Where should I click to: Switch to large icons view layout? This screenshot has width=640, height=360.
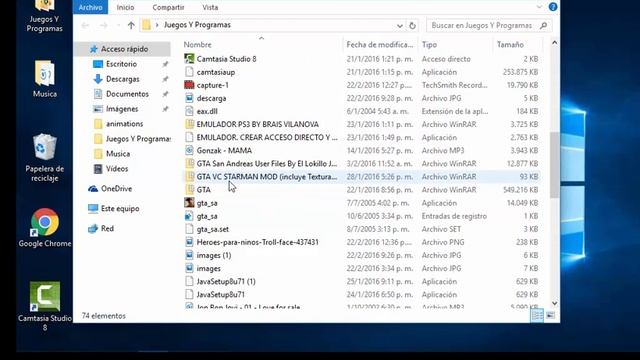click(550, 315)
